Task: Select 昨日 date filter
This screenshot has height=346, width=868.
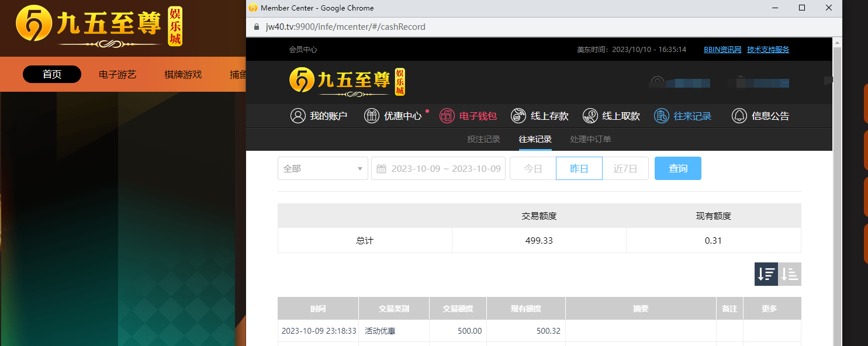Action: (579, 168)
